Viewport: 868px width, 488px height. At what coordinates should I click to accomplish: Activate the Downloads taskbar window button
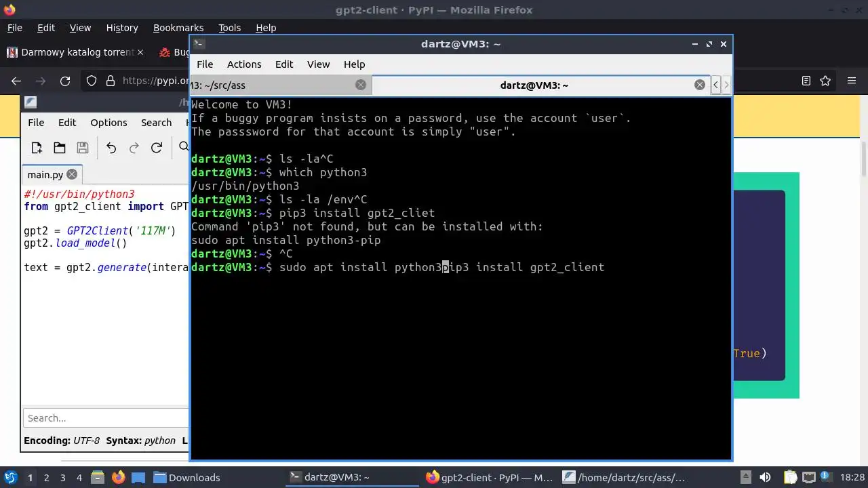(217, 477)
